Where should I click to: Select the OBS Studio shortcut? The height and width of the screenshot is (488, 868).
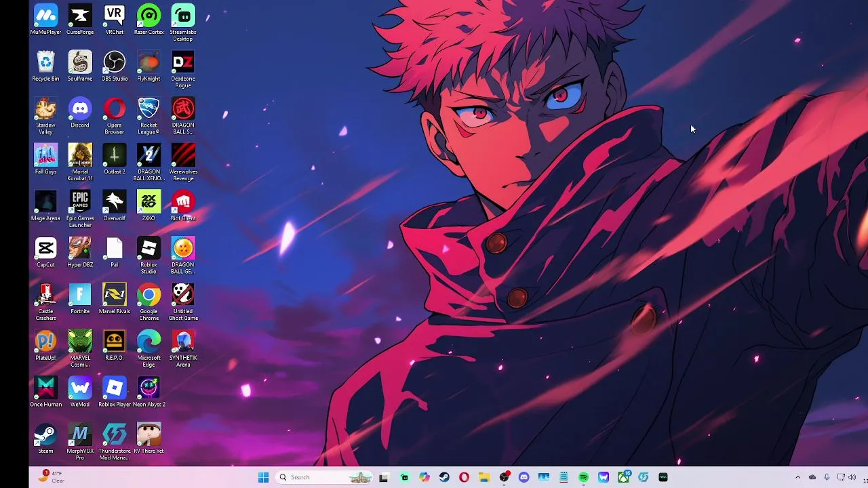click(x=115, y=66)
